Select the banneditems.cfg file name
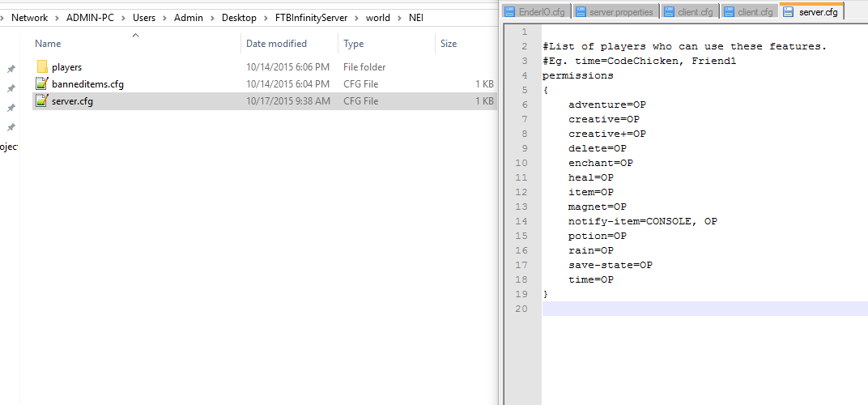 pyautogui.click(x=87, y=84)
